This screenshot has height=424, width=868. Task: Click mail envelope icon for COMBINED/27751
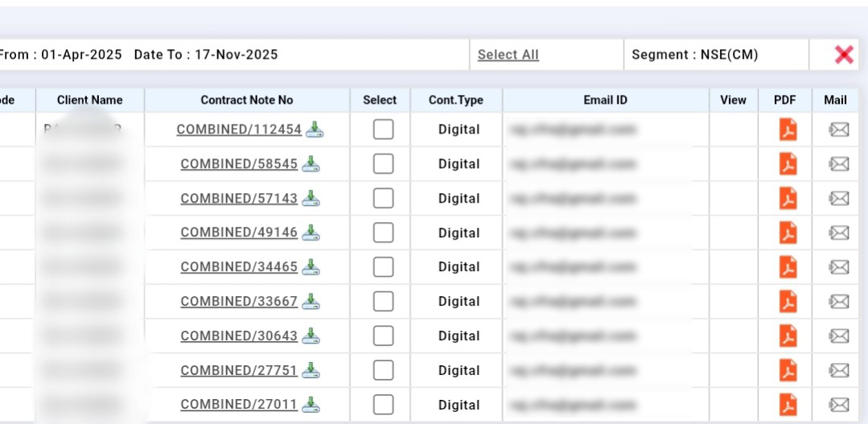(838, 370)
